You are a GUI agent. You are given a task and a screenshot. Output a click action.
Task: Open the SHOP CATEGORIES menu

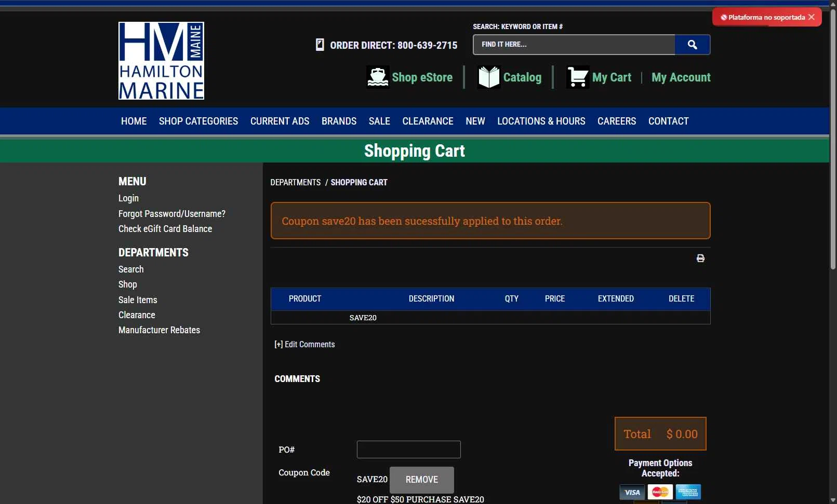coord(198,121)
